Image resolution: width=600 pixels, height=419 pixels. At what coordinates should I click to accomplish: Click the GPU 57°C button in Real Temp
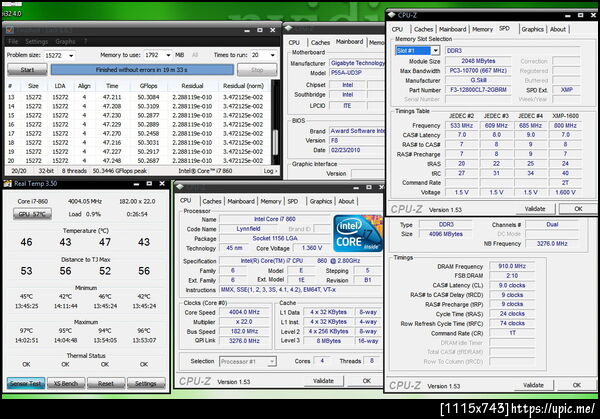pos(33,214)
